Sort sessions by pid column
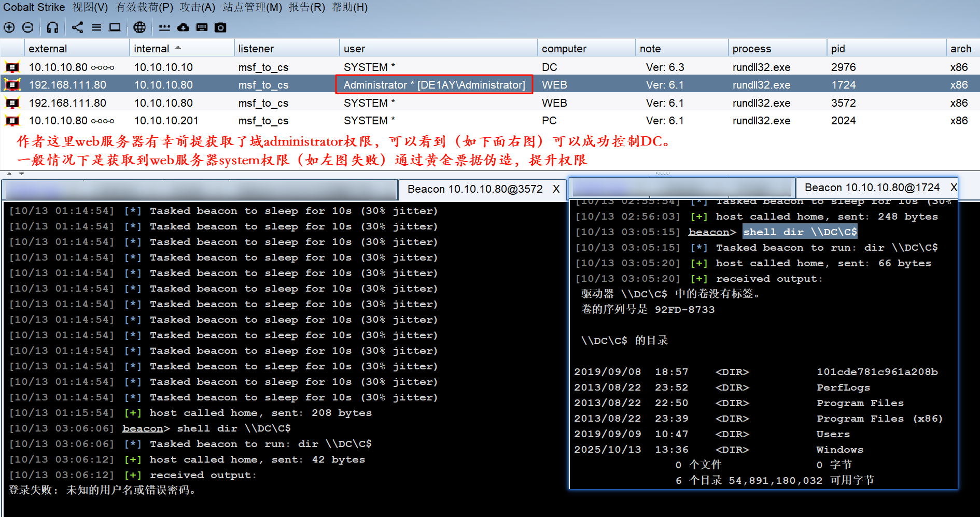 click(x=886, y=49)
